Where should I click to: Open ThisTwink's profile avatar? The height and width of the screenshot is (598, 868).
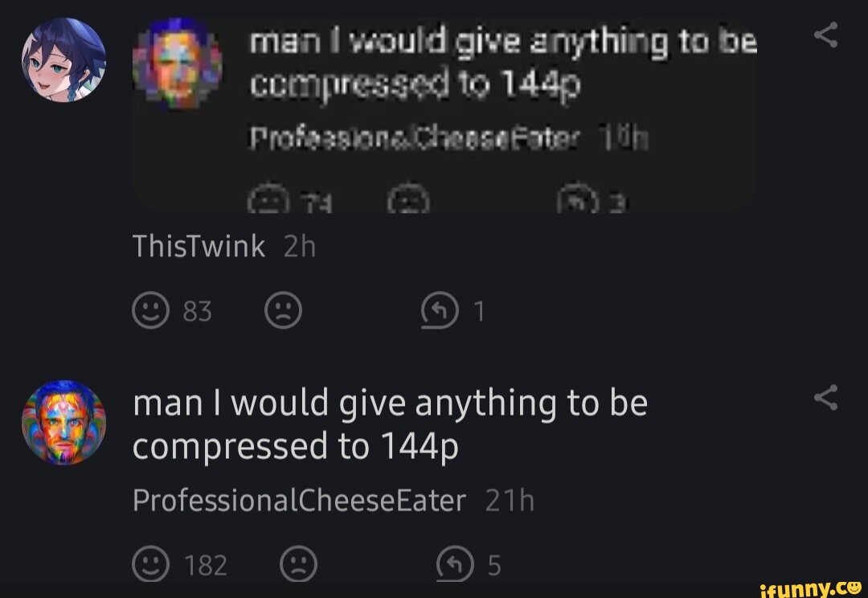coord(63,60)
